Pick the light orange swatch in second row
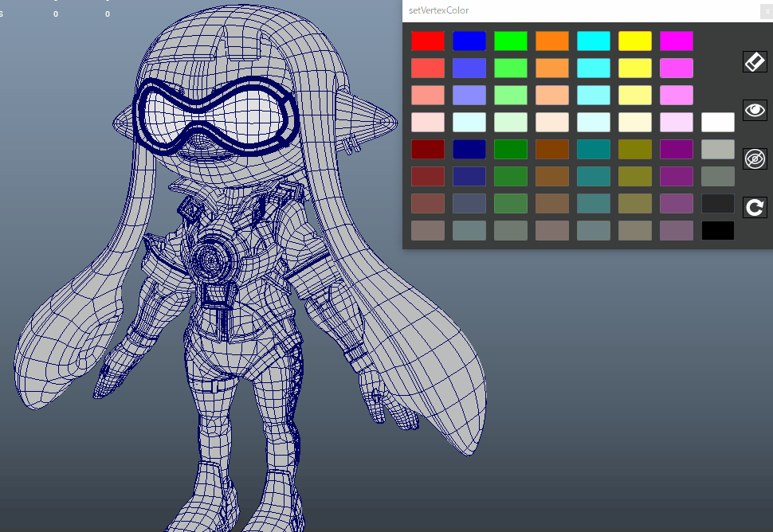This screenshot has width=773, height=532. [552, 68]
